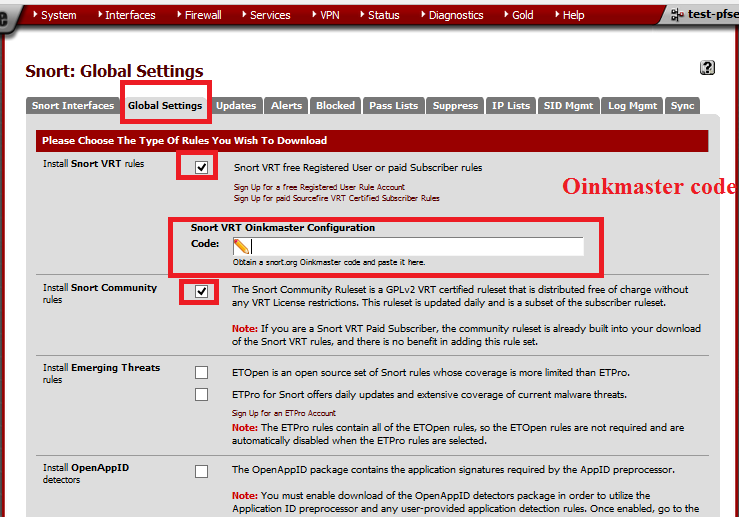Uncheck Install Snort Community rules checkbox
The width and height of the screenshot is (740, 517).
202,291
